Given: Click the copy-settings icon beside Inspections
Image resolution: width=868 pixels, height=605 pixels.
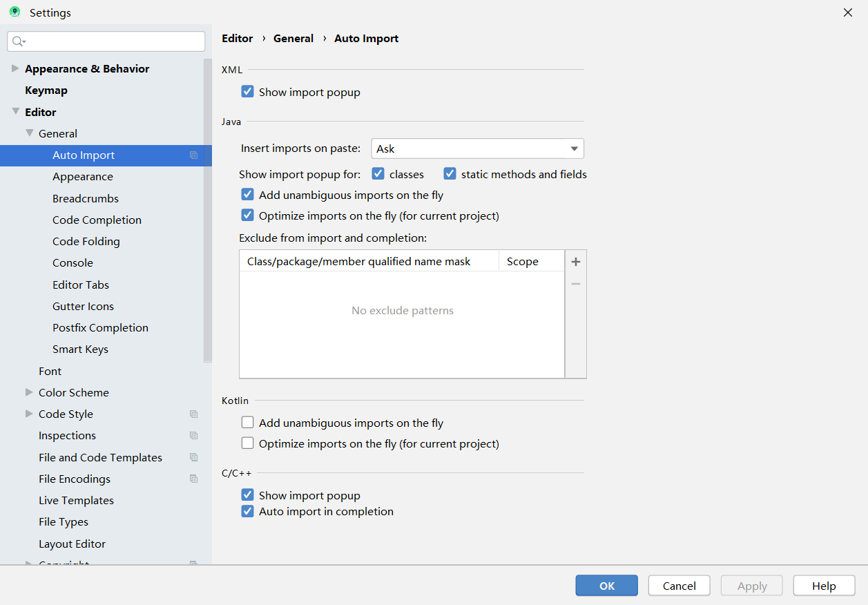Looking at the screenshot, I should tap(194, 435).
